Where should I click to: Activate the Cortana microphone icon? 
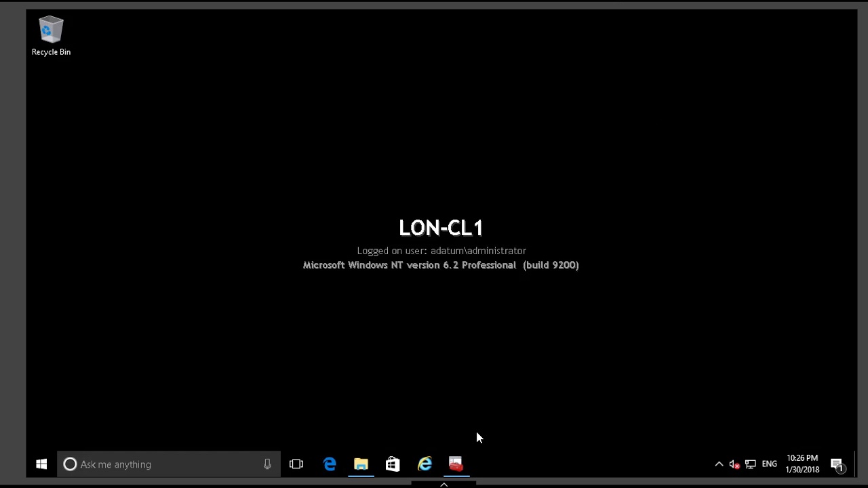267,464
